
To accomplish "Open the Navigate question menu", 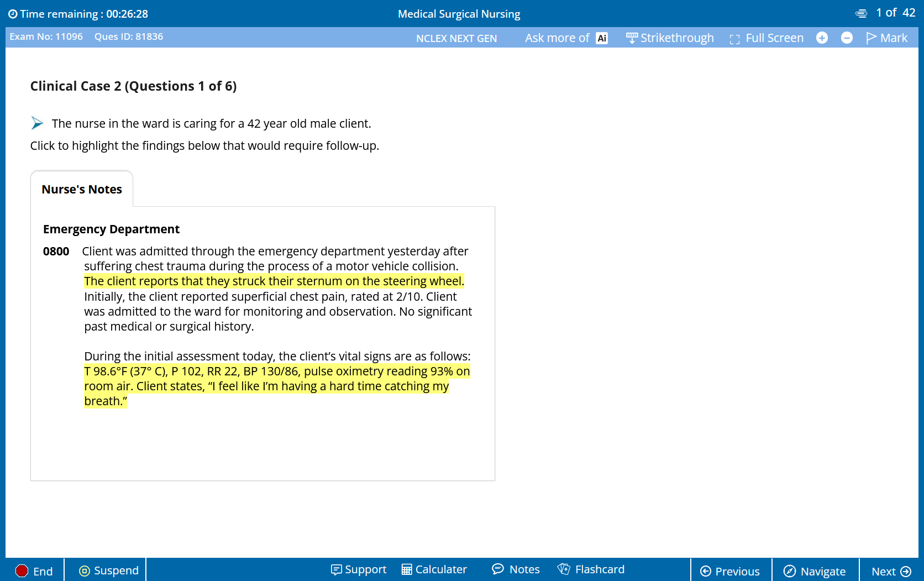I will click(x=815, y=572).
